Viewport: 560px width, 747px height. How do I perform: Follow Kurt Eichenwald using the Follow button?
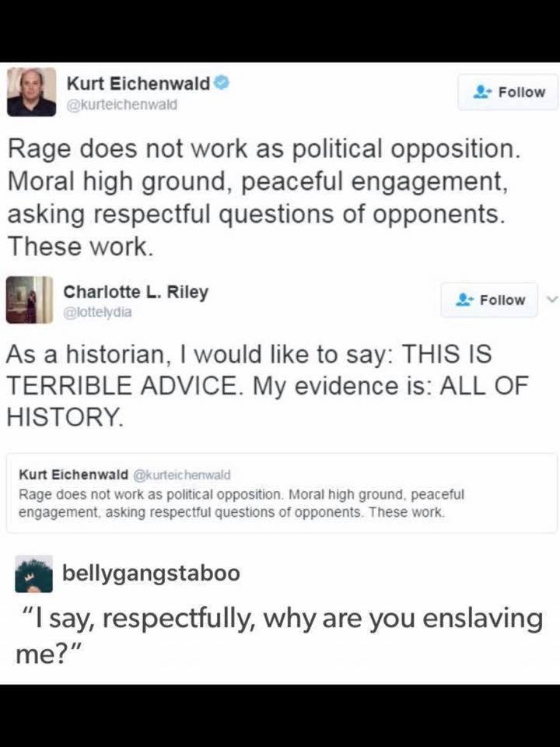[508, 92]
